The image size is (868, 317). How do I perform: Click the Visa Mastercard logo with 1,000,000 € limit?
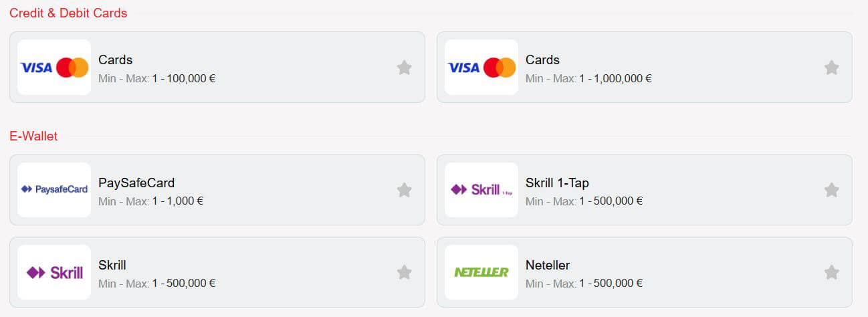[481, 68]
